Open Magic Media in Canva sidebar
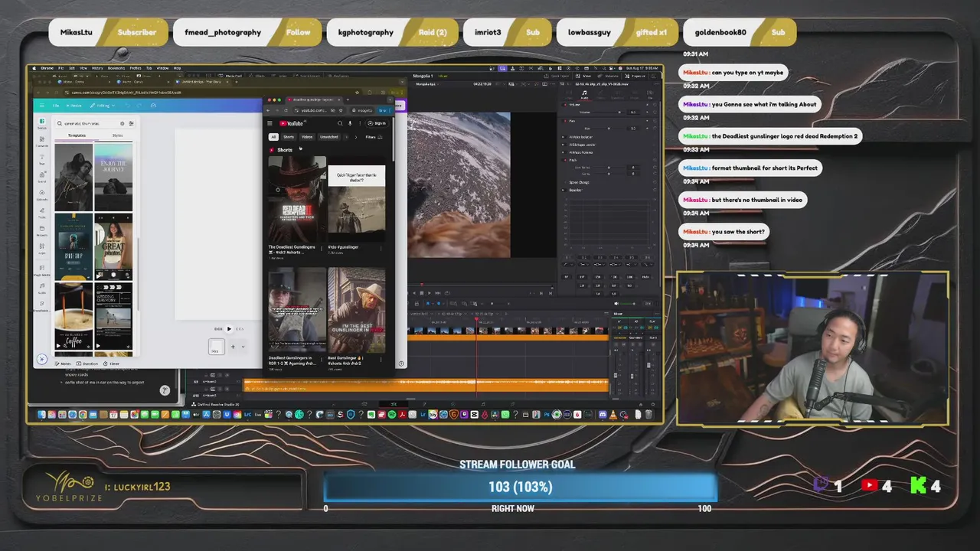980x551 pixels. [x=42, y=270]
